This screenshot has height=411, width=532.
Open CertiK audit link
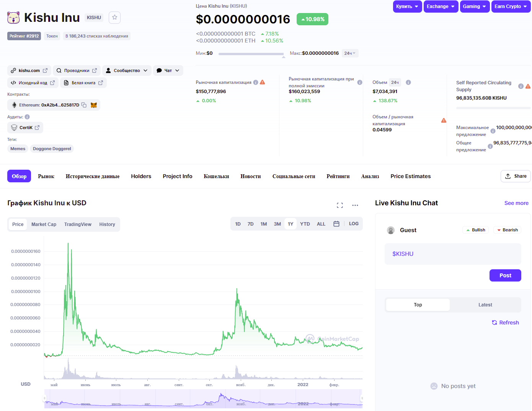click(25, 128)
